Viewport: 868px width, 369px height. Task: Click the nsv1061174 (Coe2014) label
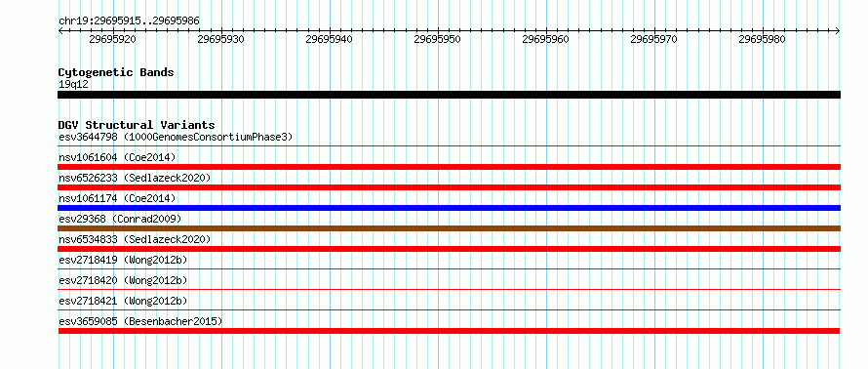(x=117, y=198)
